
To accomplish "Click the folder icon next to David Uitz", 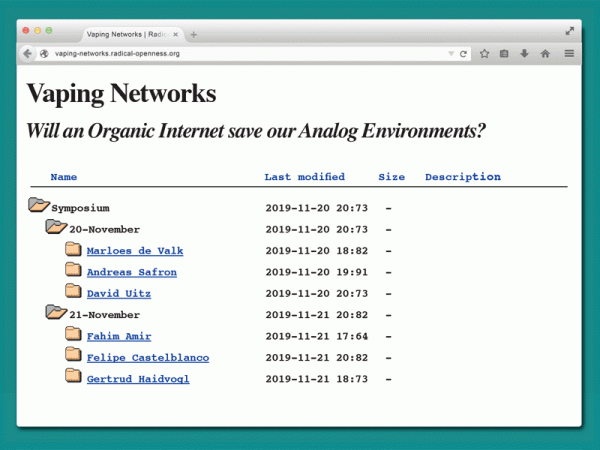I will coord(73,292).
